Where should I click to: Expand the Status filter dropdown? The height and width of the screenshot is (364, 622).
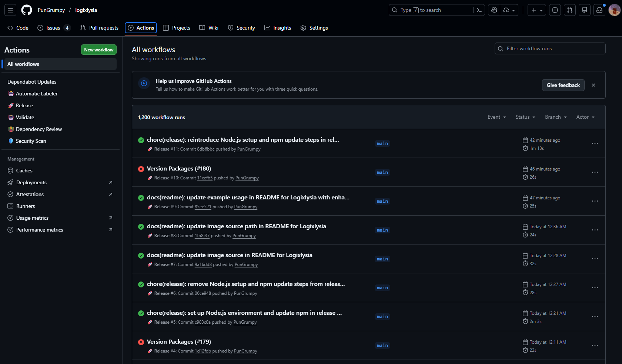pos(525,117)
